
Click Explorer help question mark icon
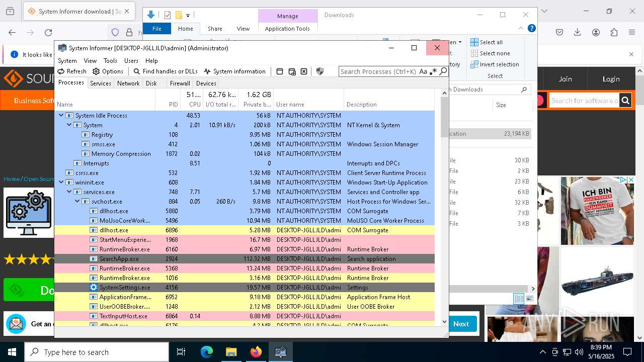[531, 28]
